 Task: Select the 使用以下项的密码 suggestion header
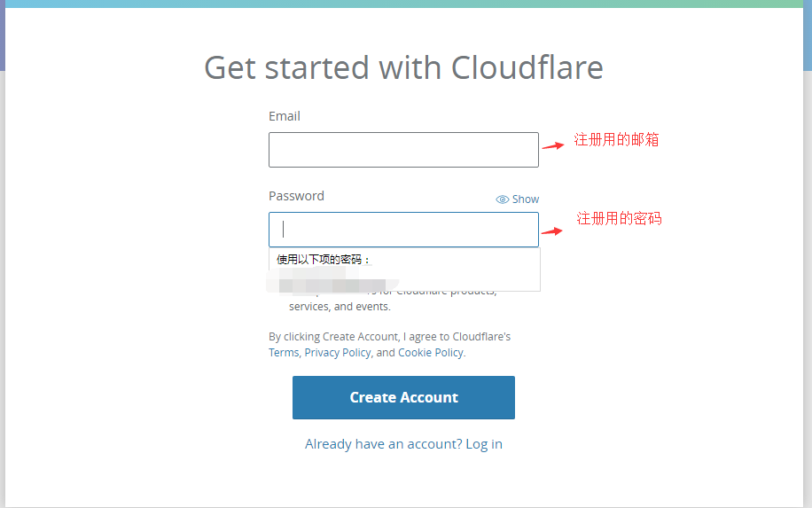point(324,260)
